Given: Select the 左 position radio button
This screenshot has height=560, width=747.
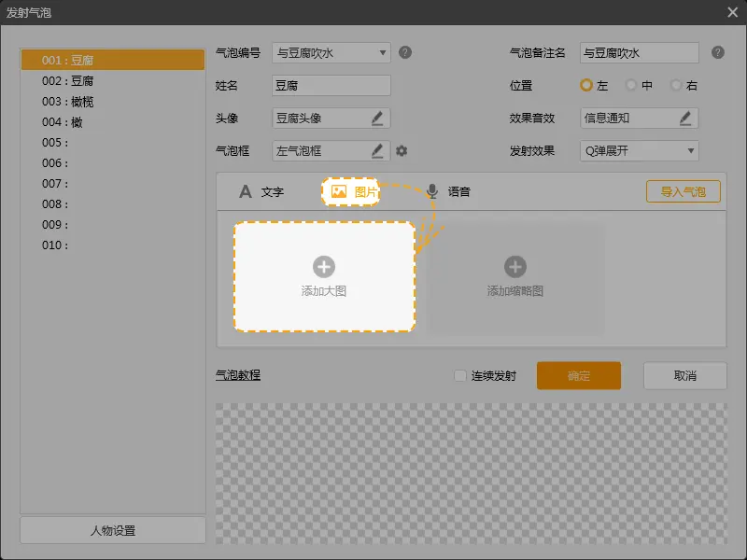Looking at the screenshot, I should point(586,85).
